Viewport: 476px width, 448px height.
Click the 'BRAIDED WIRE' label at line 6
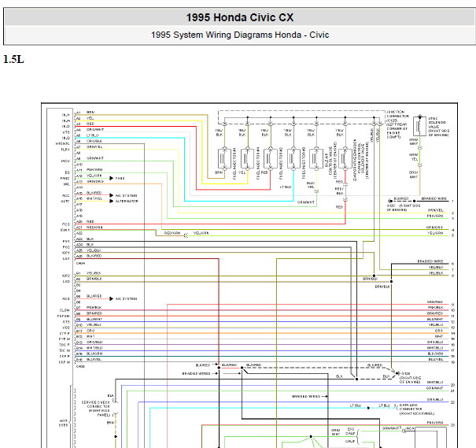[430, 261]
